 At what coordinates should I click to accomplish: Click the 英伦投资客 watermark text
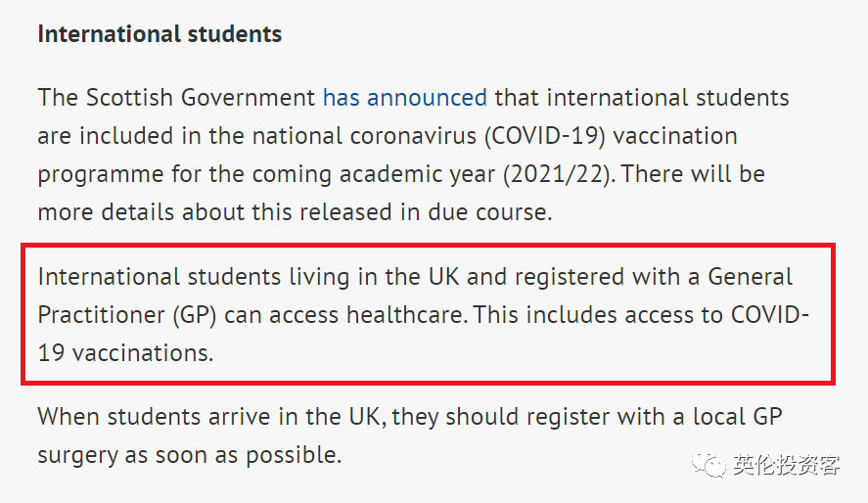786,464
